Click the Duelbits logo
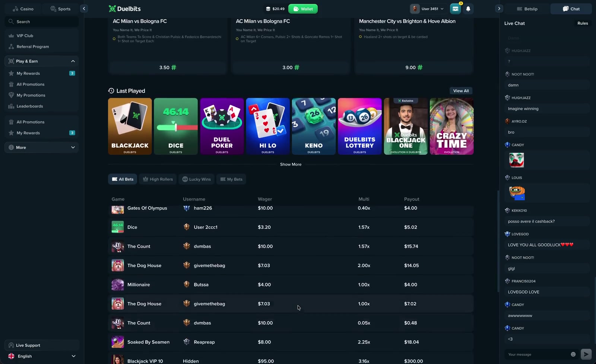The image size is (596, 364). click(124, 9)
